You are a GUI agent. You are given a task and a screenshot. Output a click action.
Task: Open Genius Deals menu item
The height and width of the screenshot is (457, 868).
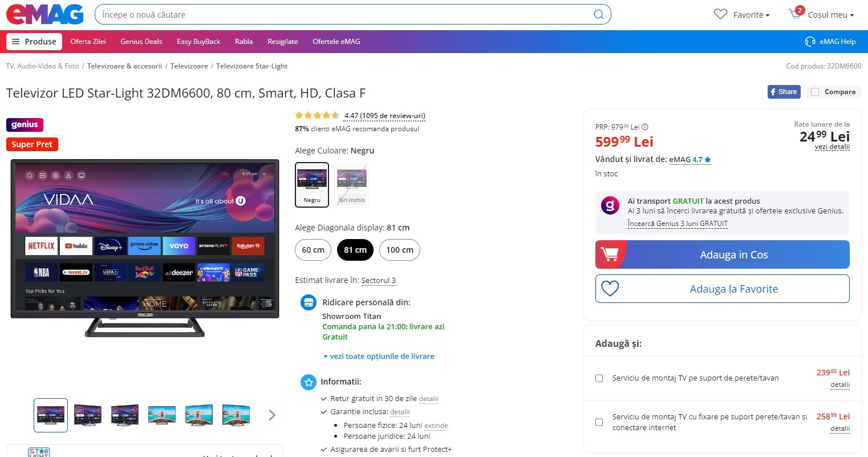(141, 42)
